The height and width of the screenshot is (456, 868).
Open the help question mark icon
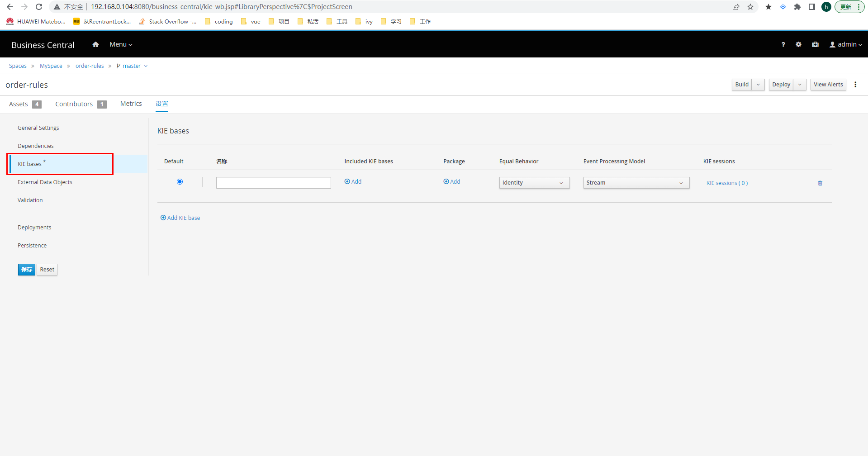pos(783,44)
